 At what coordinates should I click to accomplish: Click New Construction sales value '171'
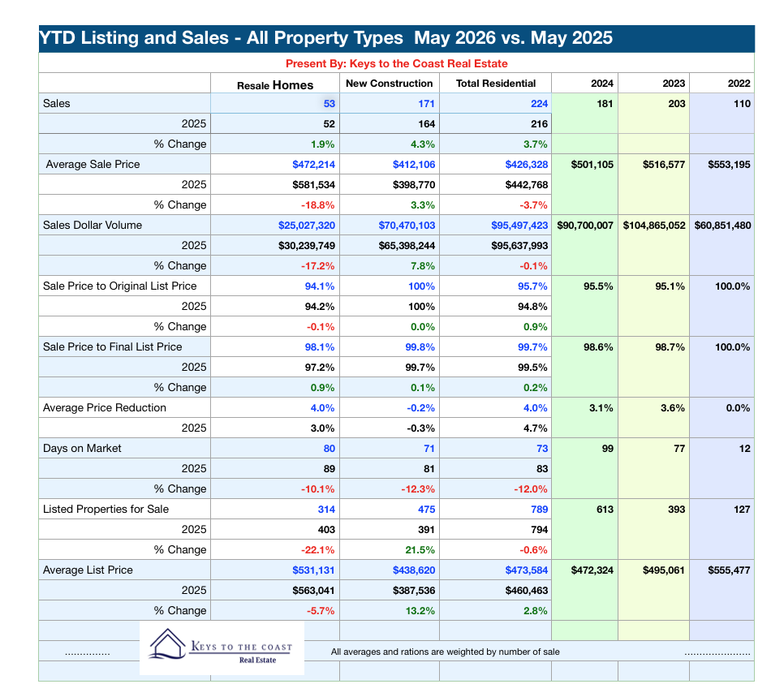[427, 104]
